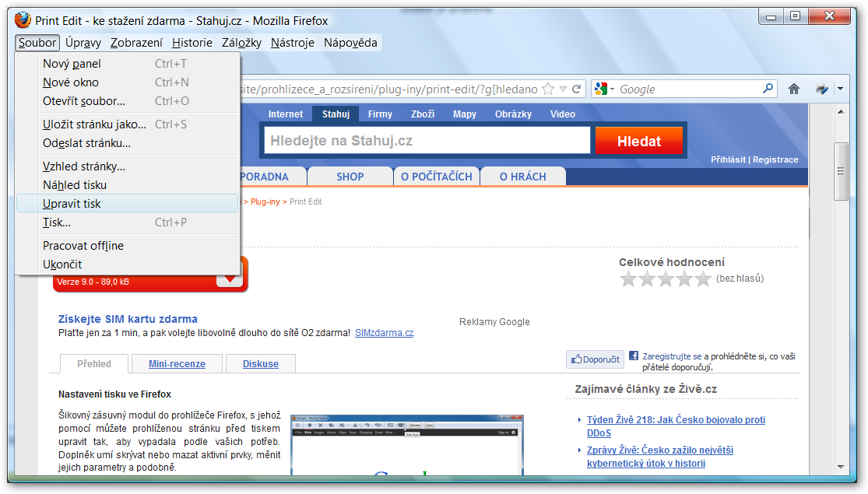Choose Nový panel from the menu
Viewport: 868px width, 494px height.
pyautogui.click(x=128, y=64)
